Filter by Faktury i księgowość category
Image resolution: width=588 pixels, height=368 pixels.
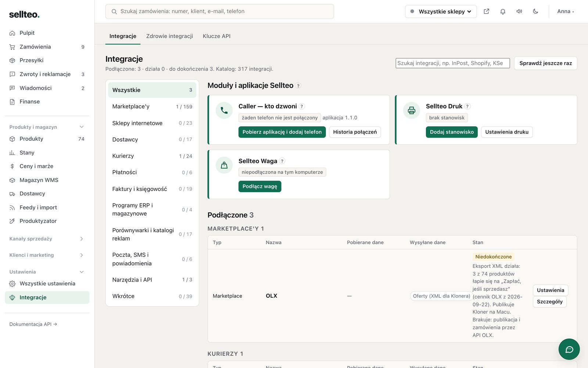(x=152, y=189)
